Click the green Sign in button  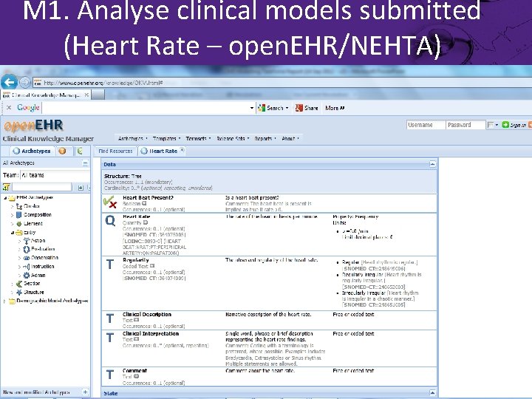(x=514, y=125)
